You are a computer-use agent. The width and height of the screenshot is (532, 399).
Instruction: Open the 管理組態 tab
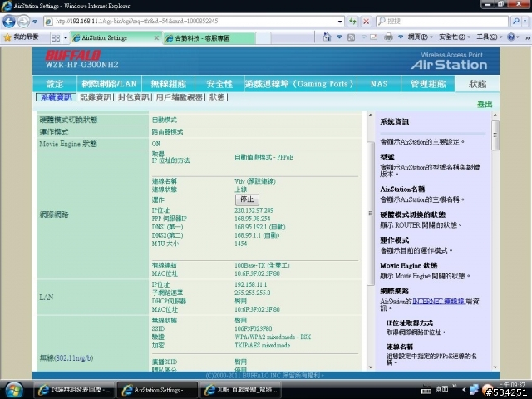click(x=428, y=84)
